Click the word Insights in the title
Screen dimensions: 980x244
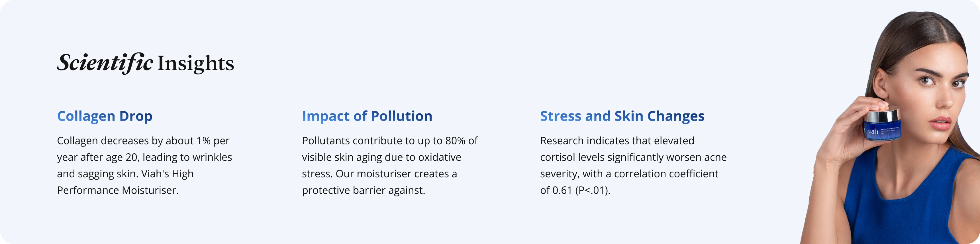point(195,64)
